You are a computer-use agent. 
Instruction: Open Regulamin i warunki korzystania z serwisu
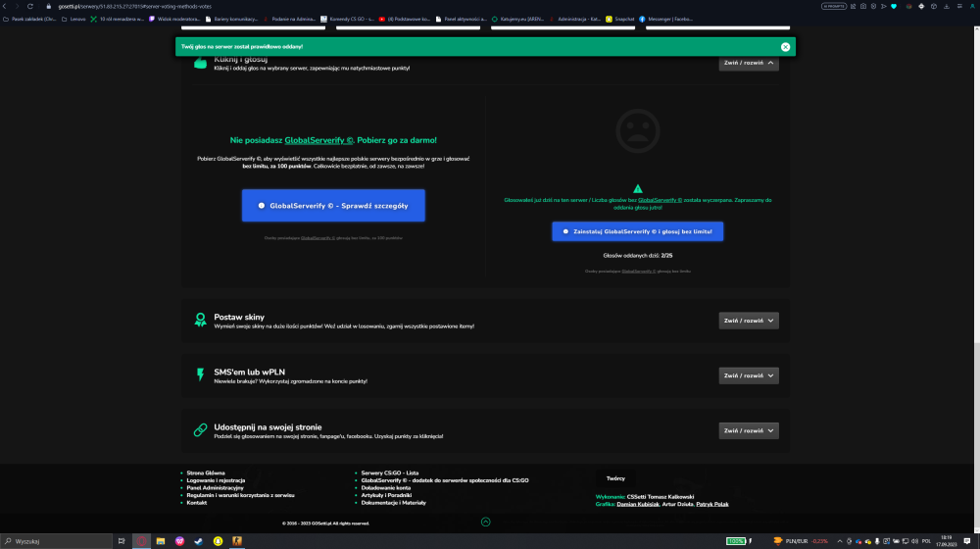coord(241,496)
